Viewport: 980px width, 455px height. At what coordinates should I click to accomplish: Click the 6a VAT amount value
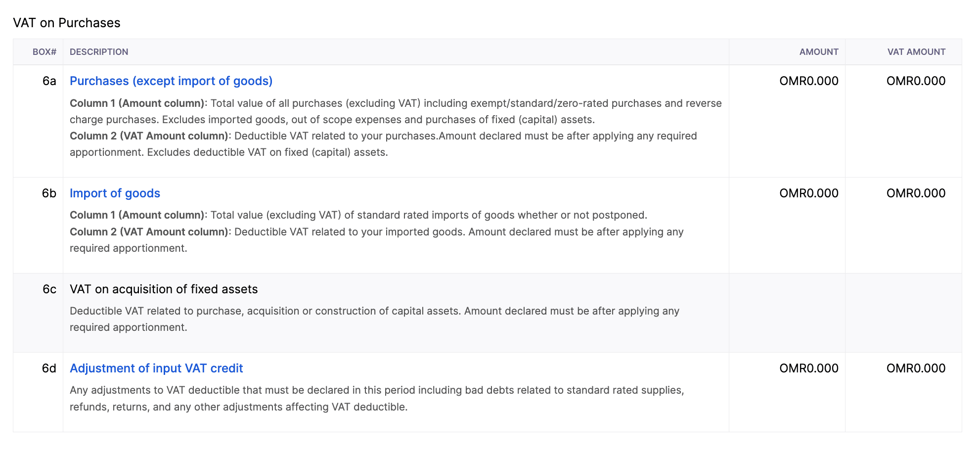coord(916,81)
